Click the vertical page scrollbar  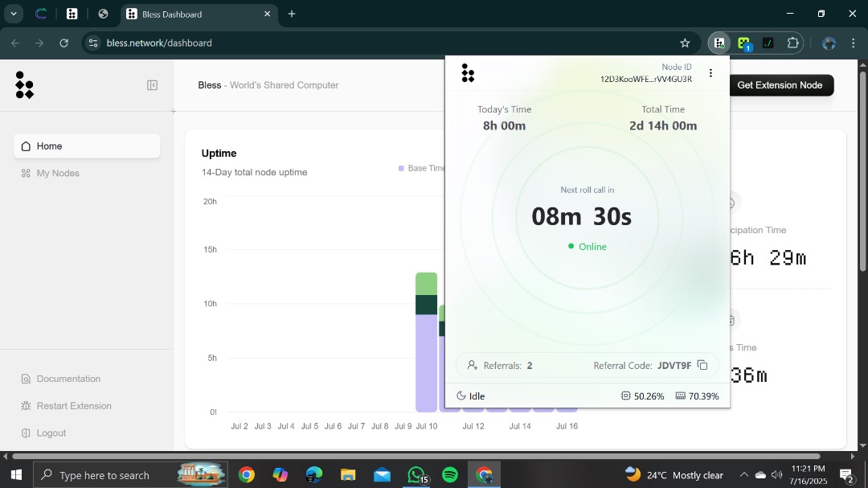click(x=862, y=170)
